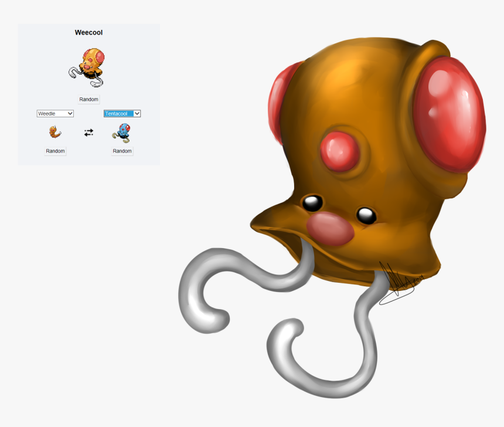Click the highlighted Tentacool selection text
The width and height of the screenshot is (504, 427).
117,113
